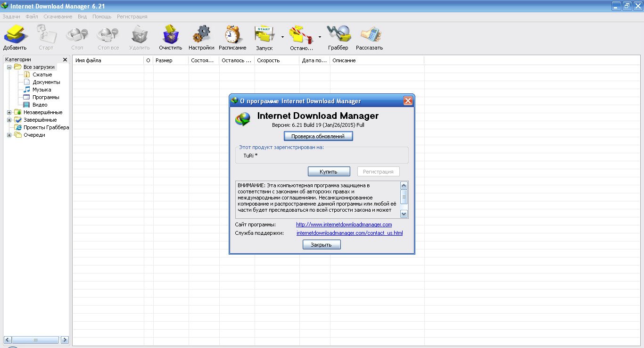Click the Закрыть button
644x348 pixels.
(322, 245)
